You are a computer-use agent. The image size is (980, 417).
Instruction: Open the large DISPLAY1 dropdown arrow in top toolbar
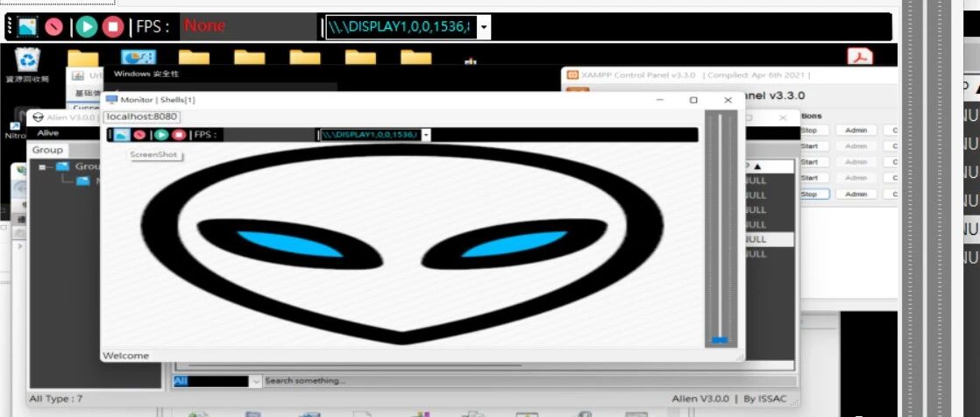coord(484,27)
